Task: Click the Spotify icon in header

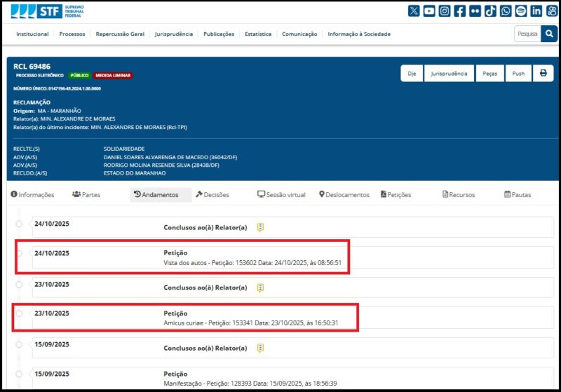Action: pos(521,11)
